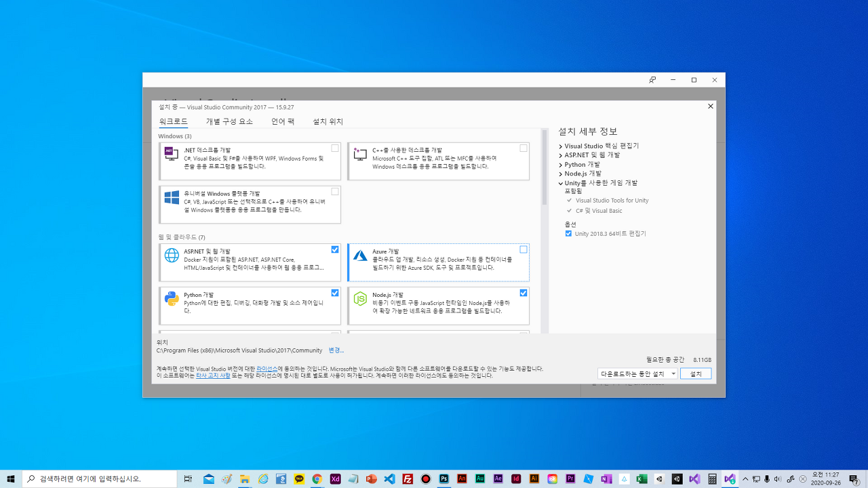
Task: Open the 타사 고지 사항 link
Action: (213, 375)
